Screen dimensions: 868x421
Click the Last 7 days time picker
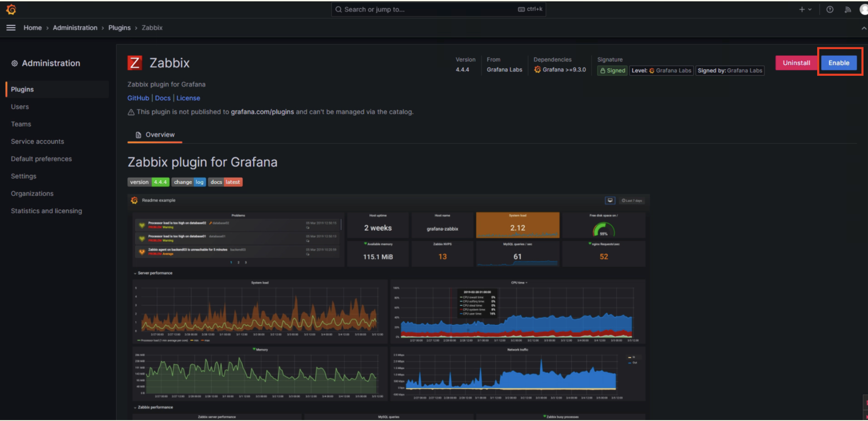click(632, 201)
